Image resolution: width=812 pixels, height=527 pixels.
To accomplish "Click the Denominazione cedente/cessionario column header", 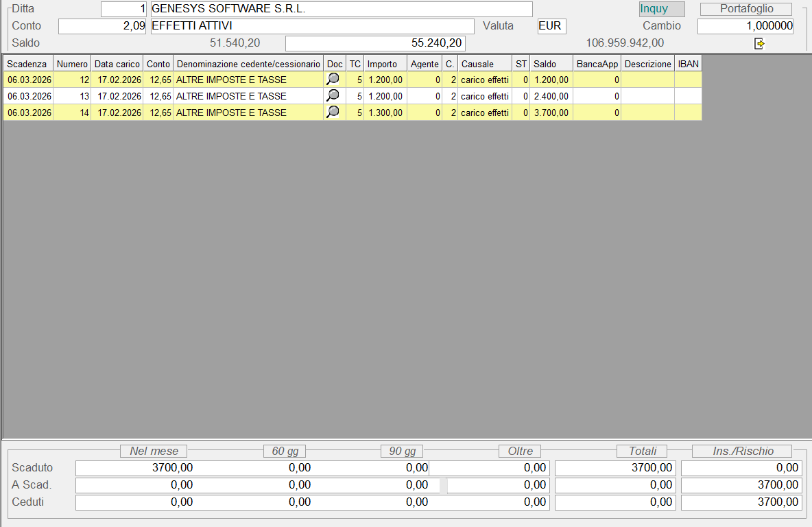I will [248, 64].
